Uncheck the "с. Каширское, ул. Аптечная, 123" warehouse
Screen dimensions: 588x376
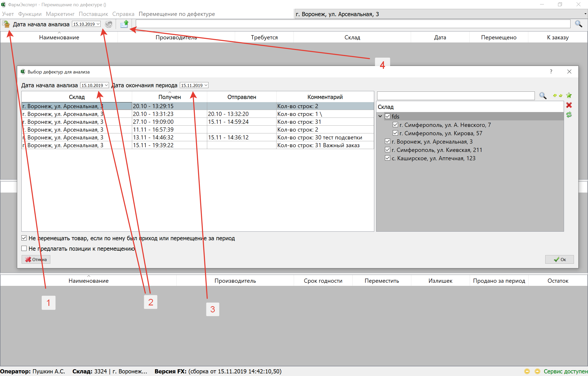388,158
